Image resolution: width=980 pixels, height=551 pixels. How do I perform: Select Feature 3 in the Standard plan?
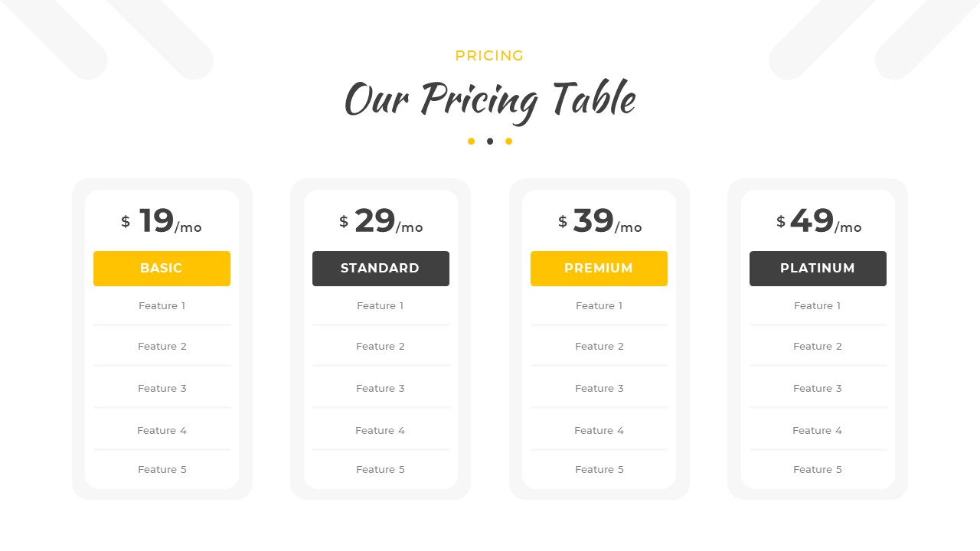(x=381, y=389)
